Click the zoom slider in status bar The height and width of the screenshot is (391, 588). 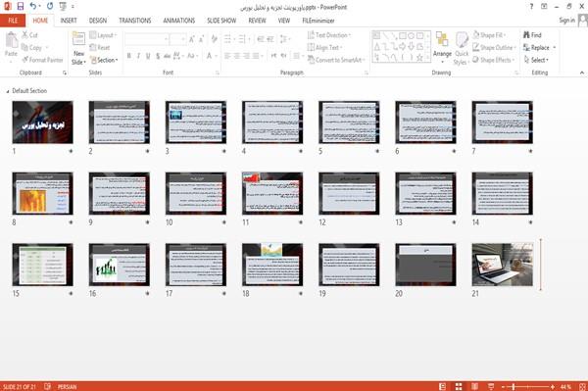pos(527,386)
